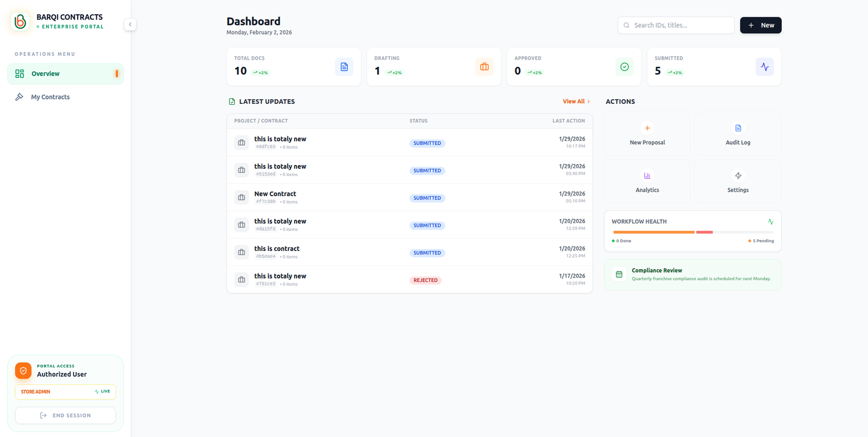
Task: Click the Submitted activity pulse icon
Action: point(764,67)
